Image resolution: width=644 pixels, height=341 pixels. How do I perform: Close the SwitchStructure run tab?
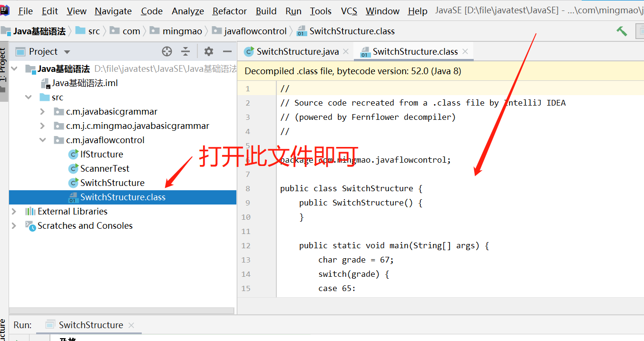coord(131,325)
